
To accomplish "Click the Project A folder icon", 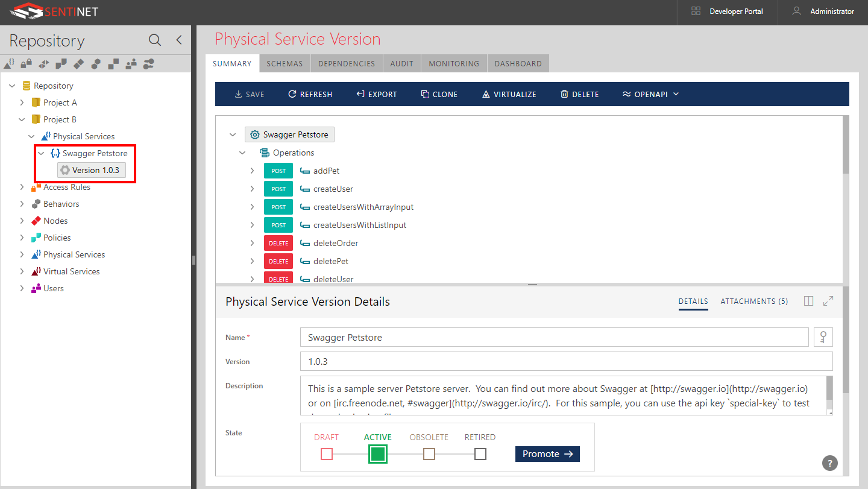I will pyautogui.click(x=36, y=103).
